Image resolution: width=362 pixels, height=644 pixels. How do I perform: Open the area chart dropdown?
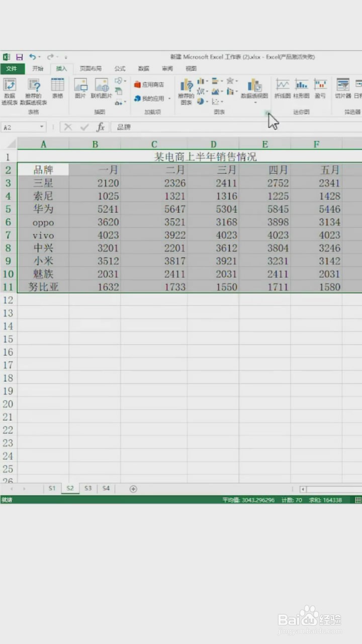(x=217, y=91)
